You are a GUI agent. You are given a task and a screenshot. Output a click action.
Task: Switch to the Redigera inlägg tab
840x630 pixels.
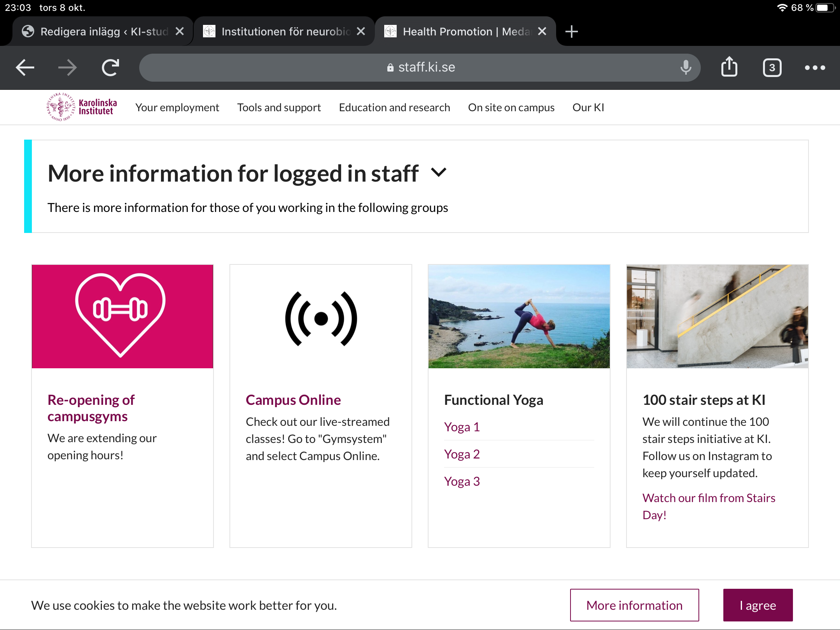[103, 31]
